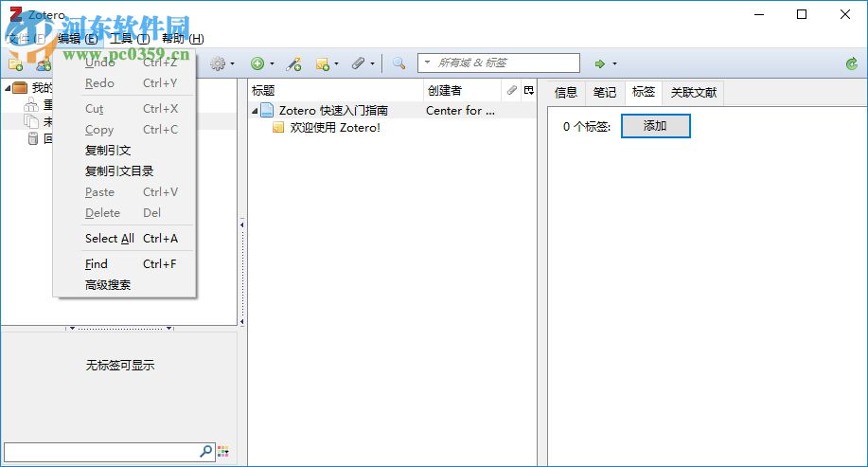The image size is (868, 467).
Task: Click the 无标签可显示 message in tag pane
Action: coord(120,365)
